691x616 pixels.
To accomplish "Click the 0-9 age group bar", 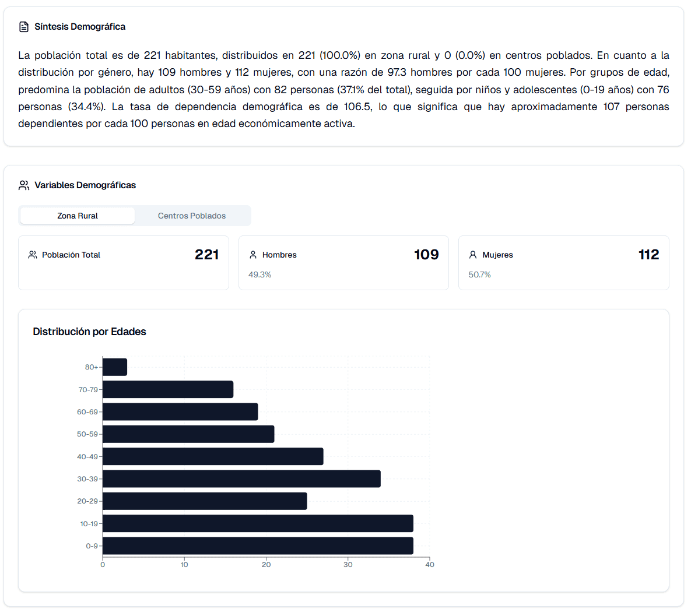I will pos(258,546).
